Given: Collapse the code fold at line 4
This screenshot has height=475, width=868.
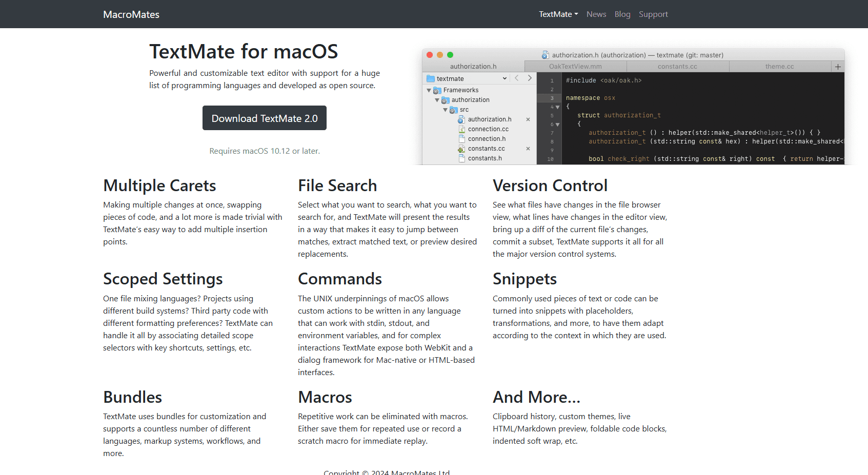Looking at the screenshot, I should pyautogui.click(x=558, y=107).
